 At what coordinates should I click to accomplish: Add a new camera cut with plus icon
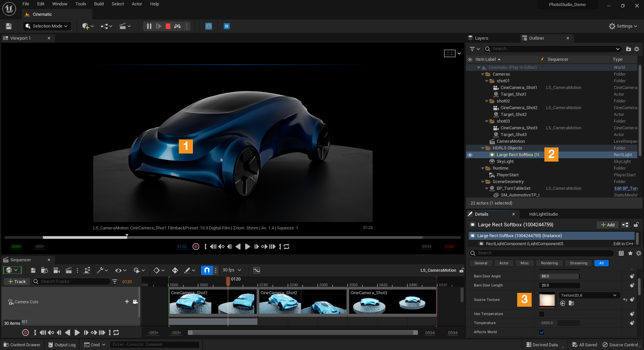[x=127, y=302]
